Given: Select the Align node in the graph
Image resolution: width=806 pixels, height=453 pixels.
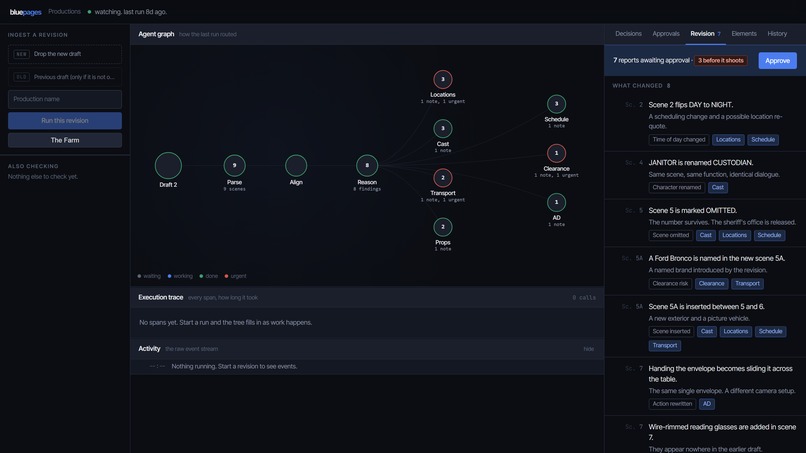Looking at the screenshot, I should [296, 165].
